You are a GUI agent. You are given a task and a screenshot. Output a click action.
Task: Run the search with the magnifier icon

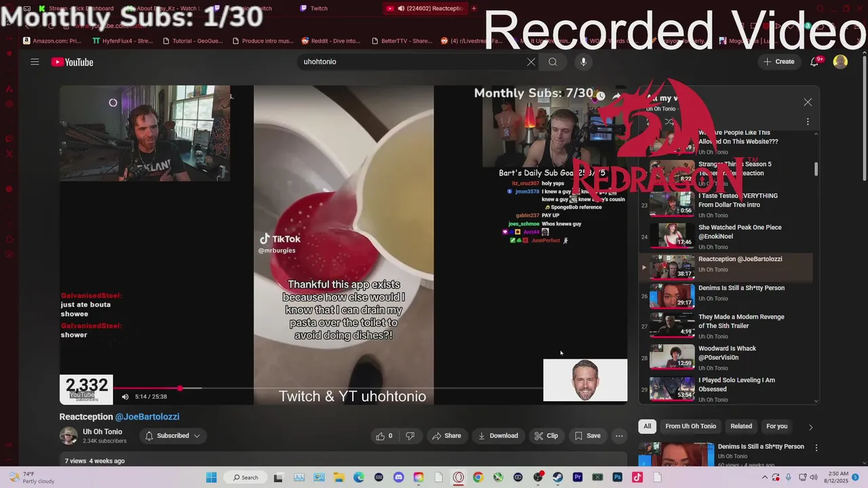tap(553, 62)
